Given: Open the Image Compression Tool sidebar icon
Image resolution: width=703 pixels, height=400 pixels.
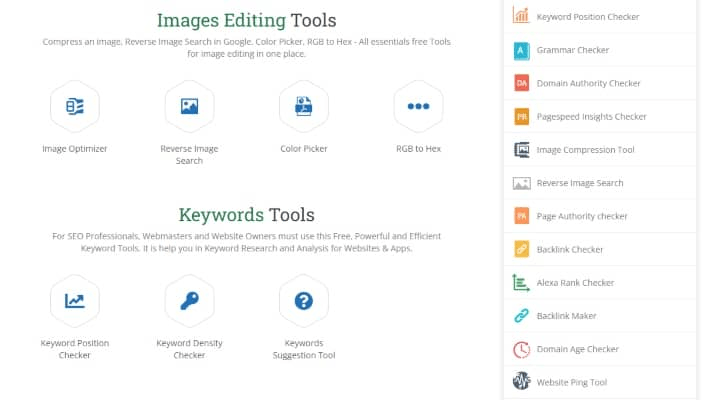Looking at the screenshot, I should [x=521, y=150].
